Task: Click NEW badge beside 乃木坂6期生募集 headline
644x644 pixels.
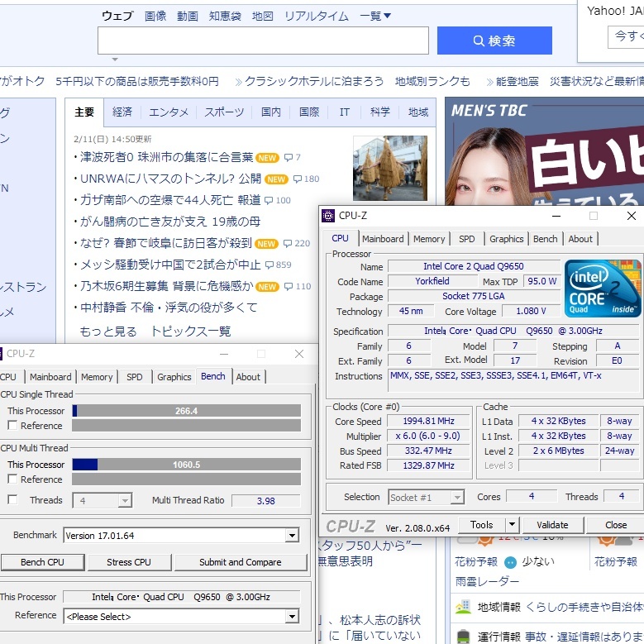Action: pyautogui.click(x=267, y=287)
